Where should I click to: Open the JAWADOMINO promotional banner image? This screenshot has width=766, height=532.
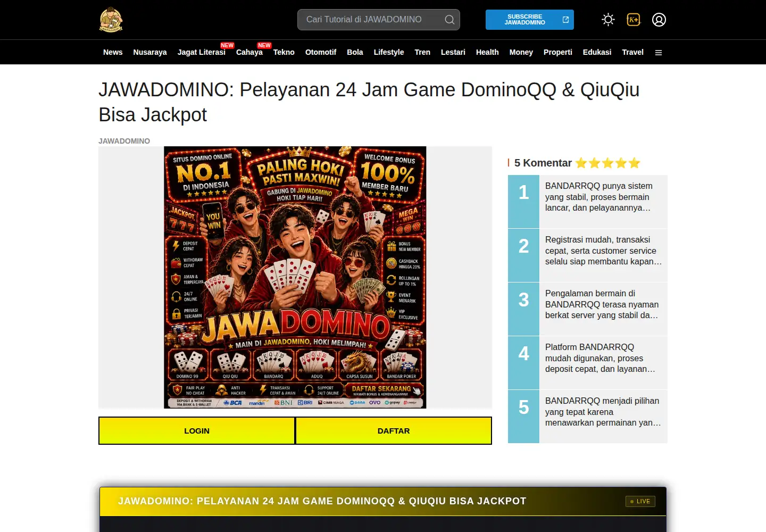295,277
